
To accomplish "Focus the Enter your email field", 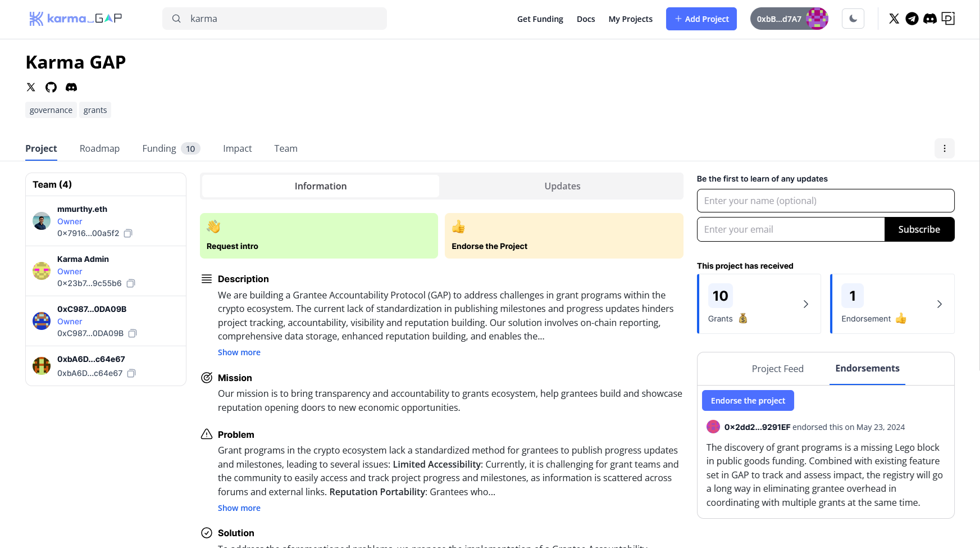I will [x=791, y=229].
